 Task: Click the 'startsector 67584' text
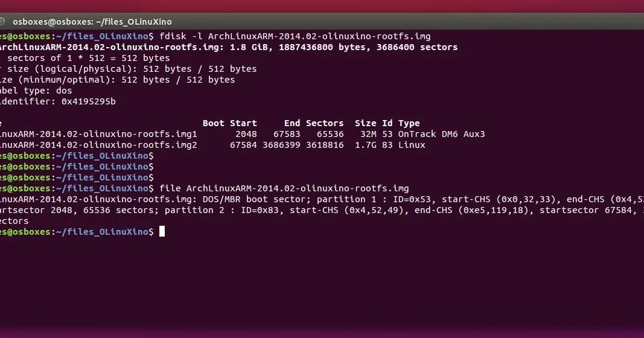tap(585, 210)
